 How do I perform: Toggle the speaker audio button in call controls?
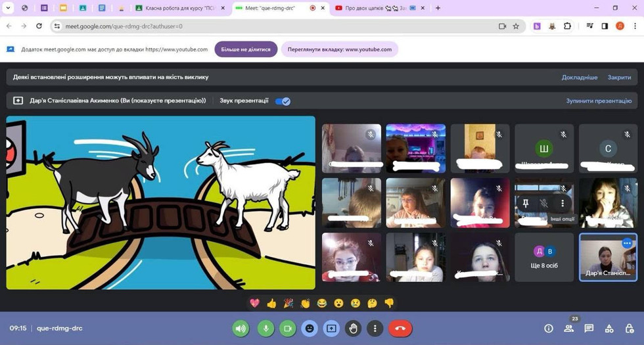click(241, 329)
